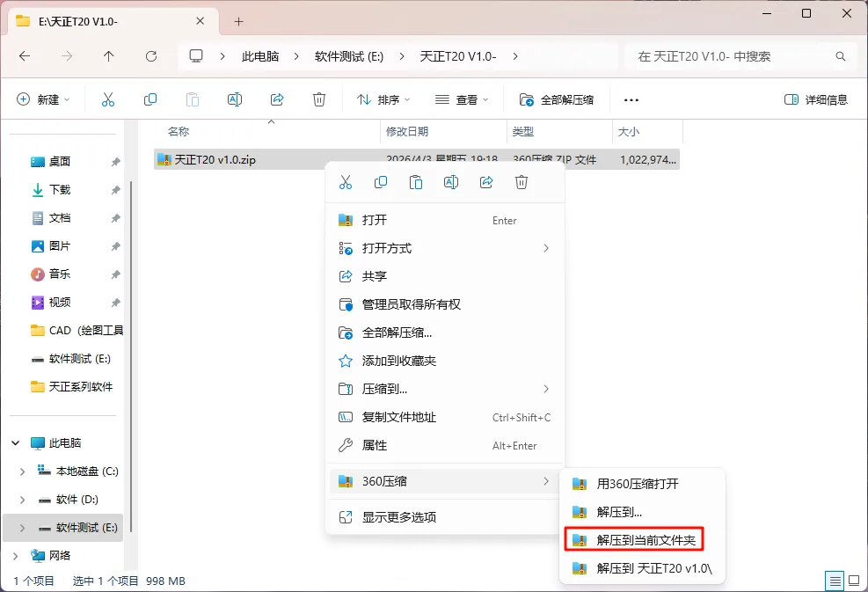Toggle the 详细信息 pane button

[816, 99]
